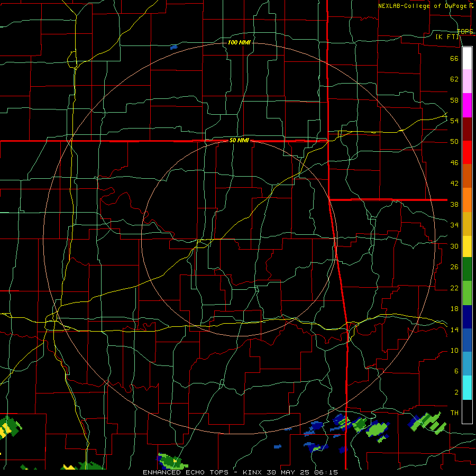Click the small blue echo near 100 NMI label
Image resolution: width=476 pixels, height=476 pixels.
(173, 48)
